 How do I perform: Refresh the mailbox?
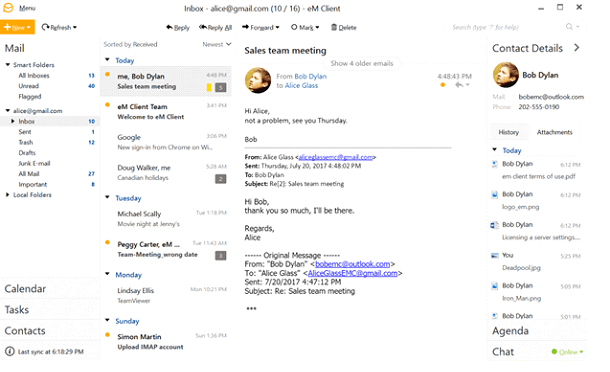pyautogui.click(x=56, y=27)
